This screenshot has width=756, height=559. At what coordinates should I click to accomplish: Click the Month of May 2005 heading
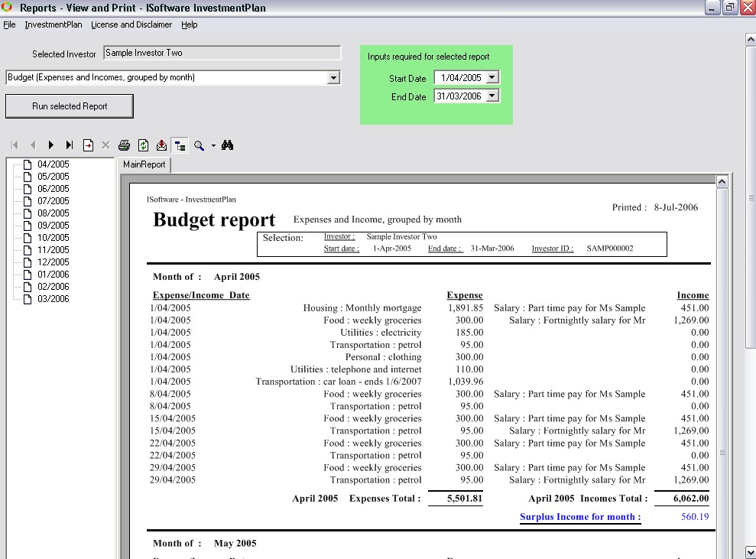click(x=204, y=543)
